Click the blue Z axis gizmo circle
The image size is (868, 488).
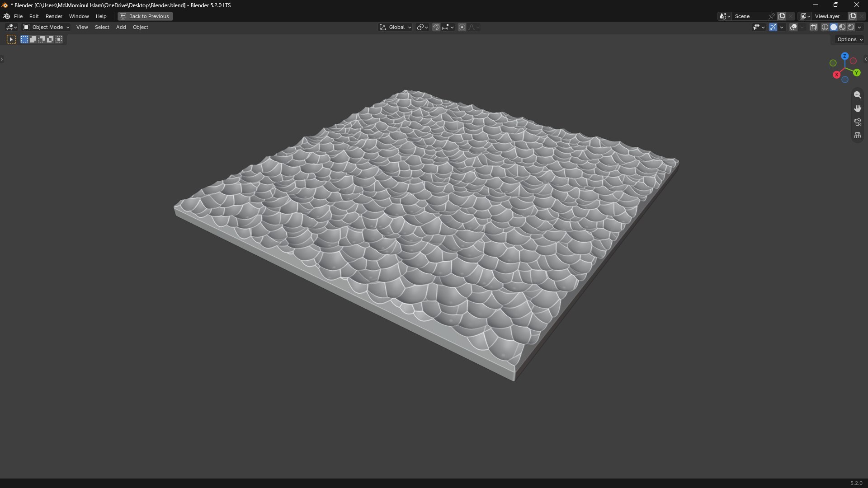(845, 56)
